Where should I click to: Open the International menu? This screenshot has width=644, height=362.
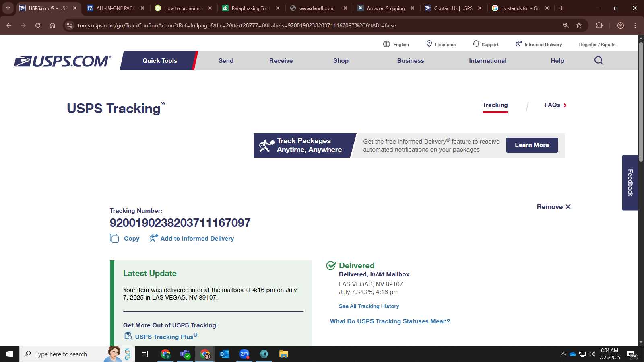coord(487,60)
